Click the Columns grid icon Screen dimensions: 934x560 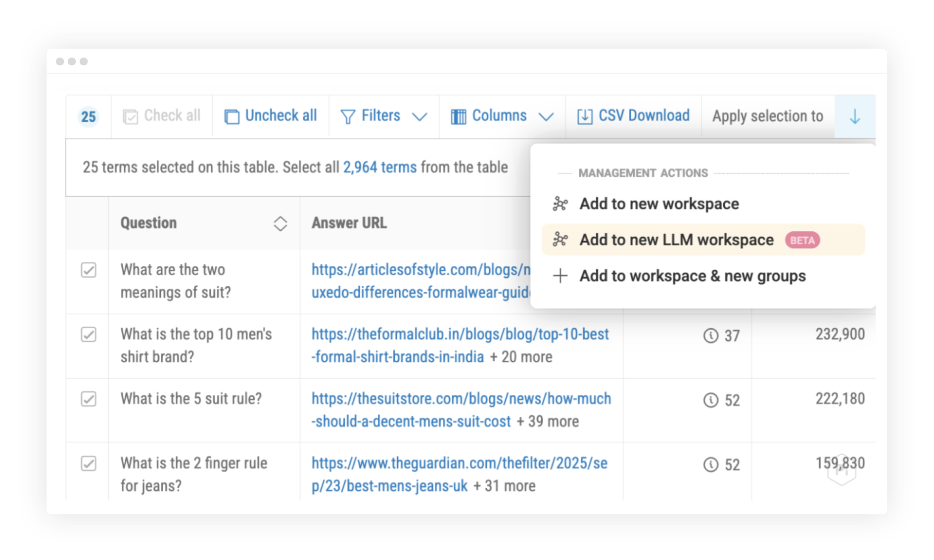coord(458,117)
